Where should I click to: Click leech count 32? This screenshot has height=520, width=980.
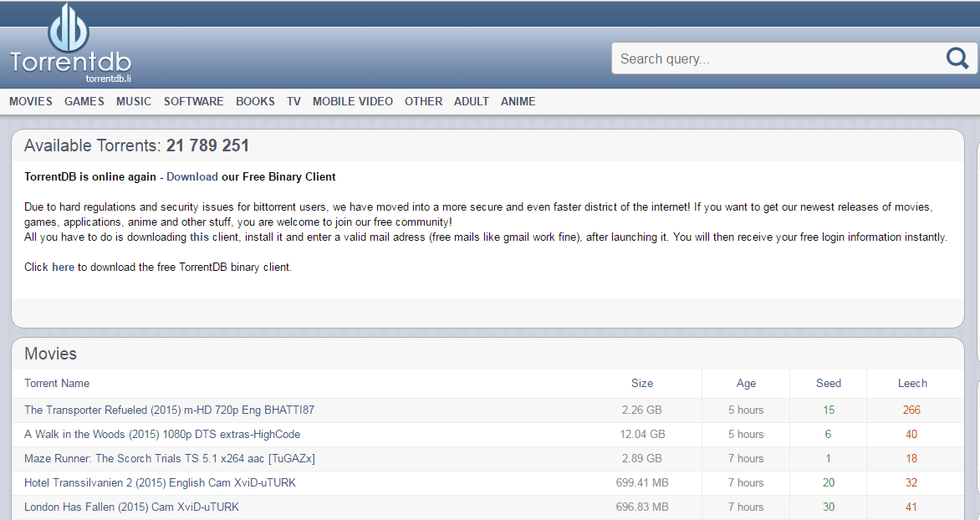(x=912, y=482)
